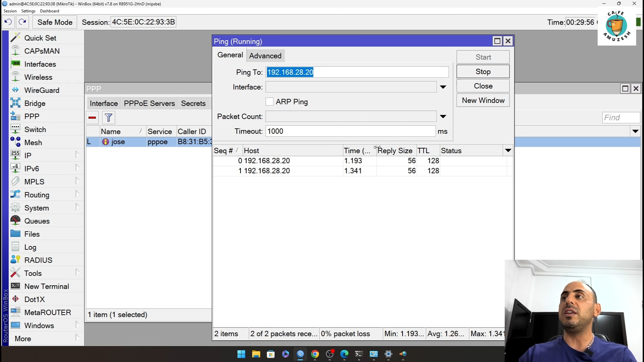The width and height of the screenshot is (644, 362).
Task: Sort PPP list by Name column header
Action: pos(123,131)
